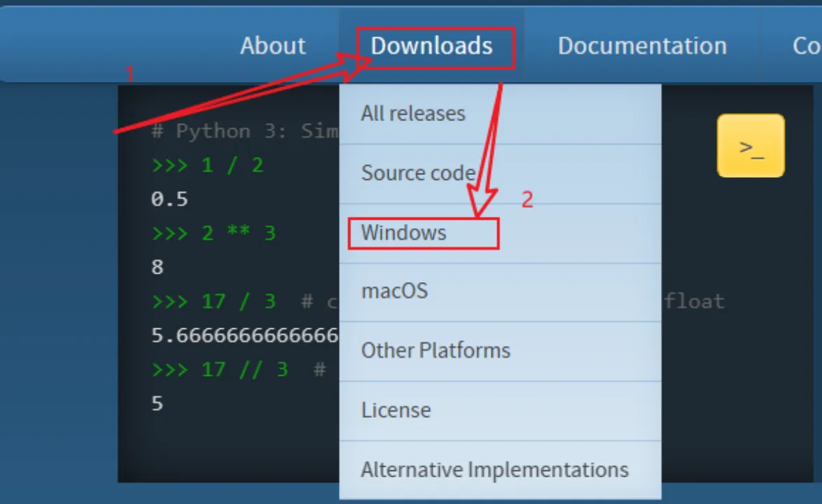822x504 pixels.
Task: Click the '>>> 2 ** 3' code line
Action: tap(214, 233)
